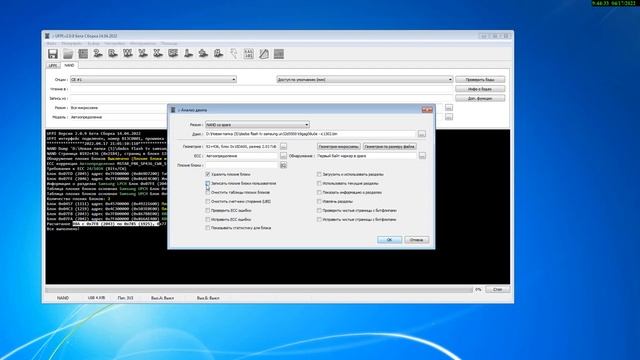Screen dimensions: 640x360
Task: Open the 'Программатор' menu
Action: (71, 43)
